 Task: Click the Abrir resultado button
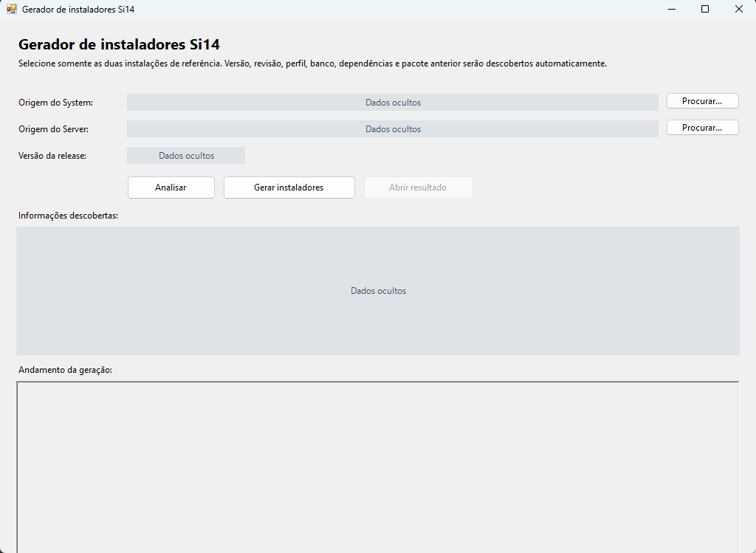(x=419, y=188)
